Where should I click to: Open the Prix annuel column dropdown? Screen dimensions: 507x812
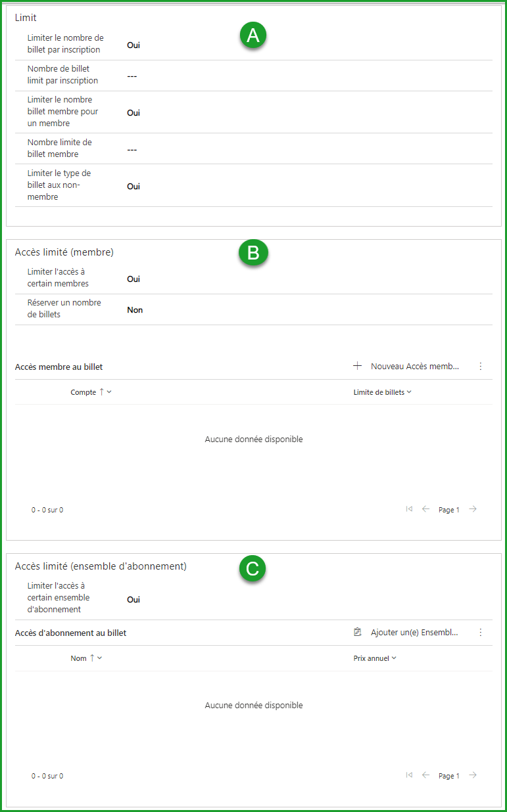pyautogui.click(x=394, y=658)
